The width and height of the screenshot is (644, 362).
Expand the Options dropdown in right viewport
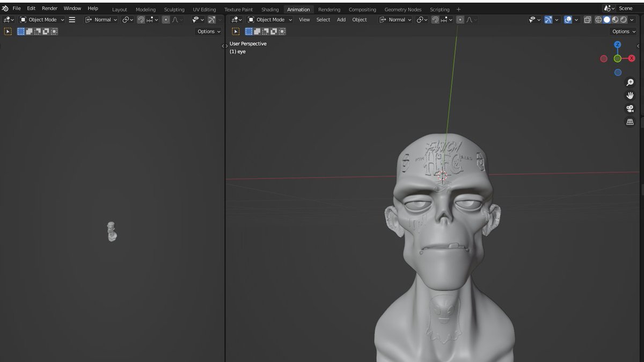(x=622, y=31)
